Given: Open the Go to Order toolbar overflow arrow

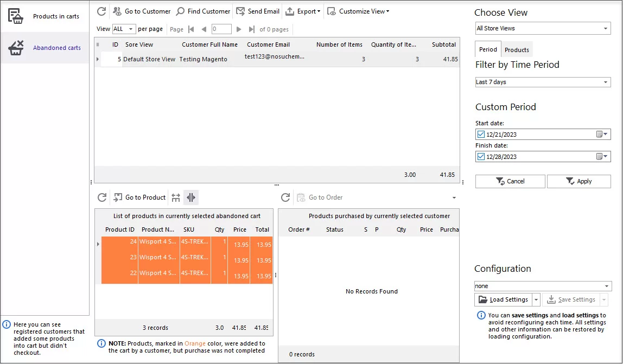Looking at the screenshot, I should [454, 197].
